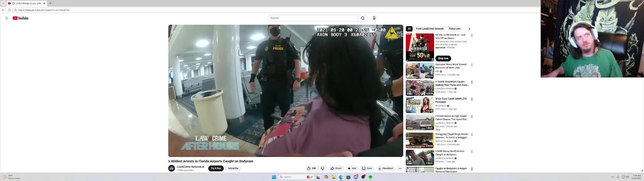Open 8 Wild Disney World Arrests thumbnail
This screenshot has width=644, height=181.
pos(420,158)
